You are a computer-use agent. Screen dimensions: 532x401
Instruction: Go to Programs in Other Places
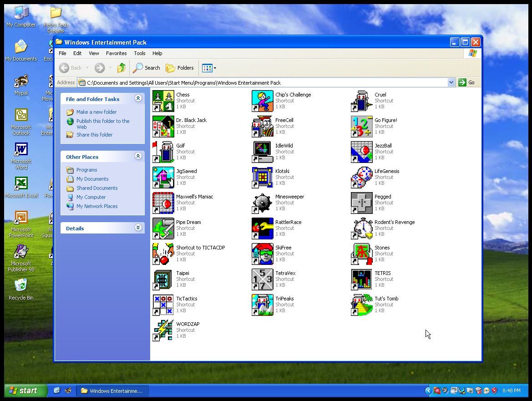[x=86, y=170]
